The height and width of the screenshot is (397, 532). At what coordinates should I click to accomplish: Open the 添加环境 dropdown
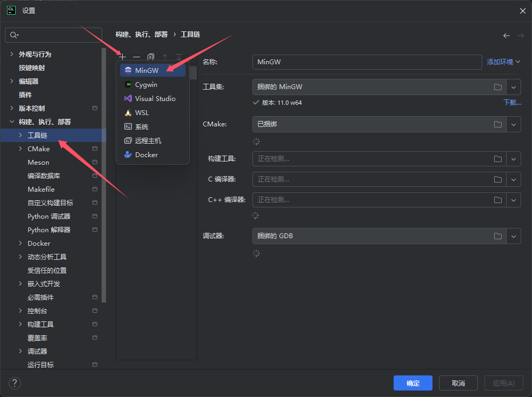point(503,62)
